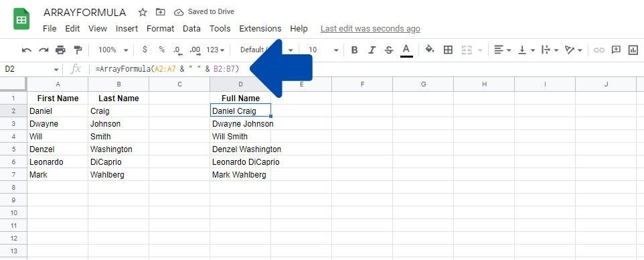Click the ARRAYFORMULA document title
The height and width of the screenshot is (260, 644).
pyautogui.click(x=84, y=12)
